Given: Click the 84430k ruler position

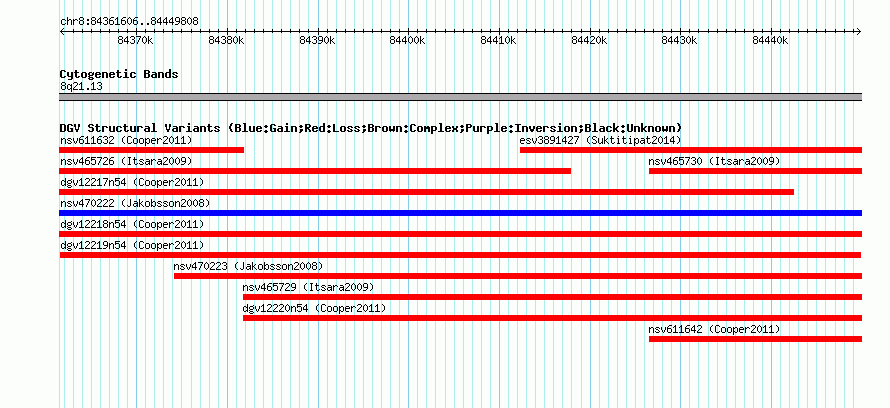Looking at the screenshot, I should [x=681, y=41].
